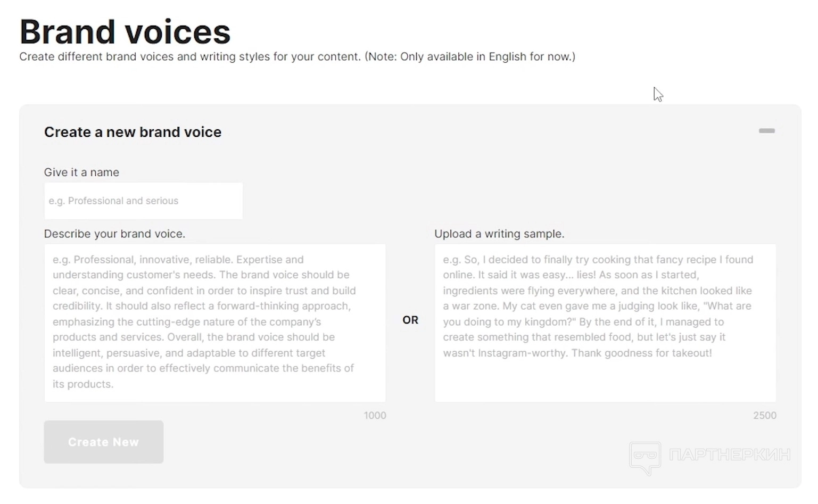
Task: Collapse the Create a new brand voice panel
Action: click(x=766, y=131)
